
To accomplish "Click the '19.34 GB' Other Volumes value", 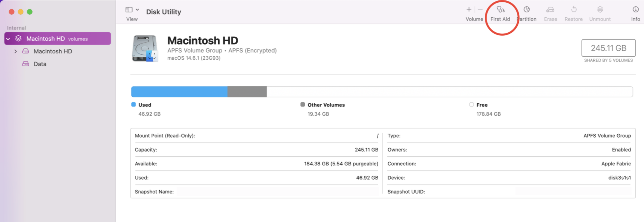I will point(318,114).
